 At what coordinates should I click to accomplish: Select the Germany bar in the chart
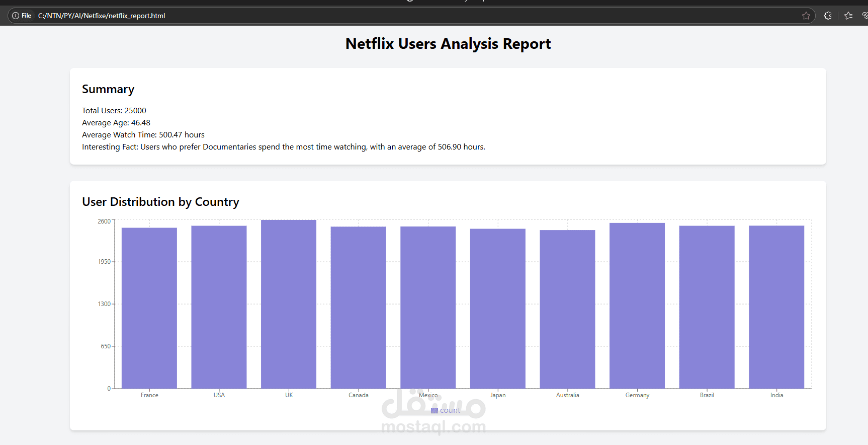click(x=637, y=306)
